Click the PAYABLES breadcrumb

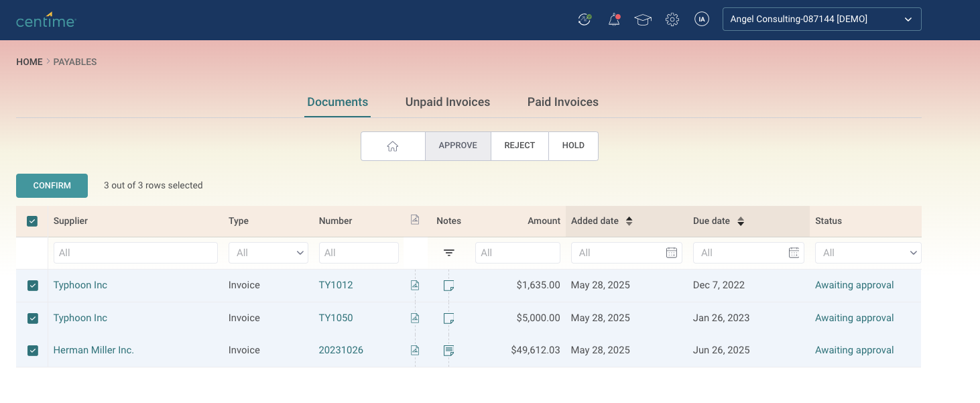pos(75,62)
